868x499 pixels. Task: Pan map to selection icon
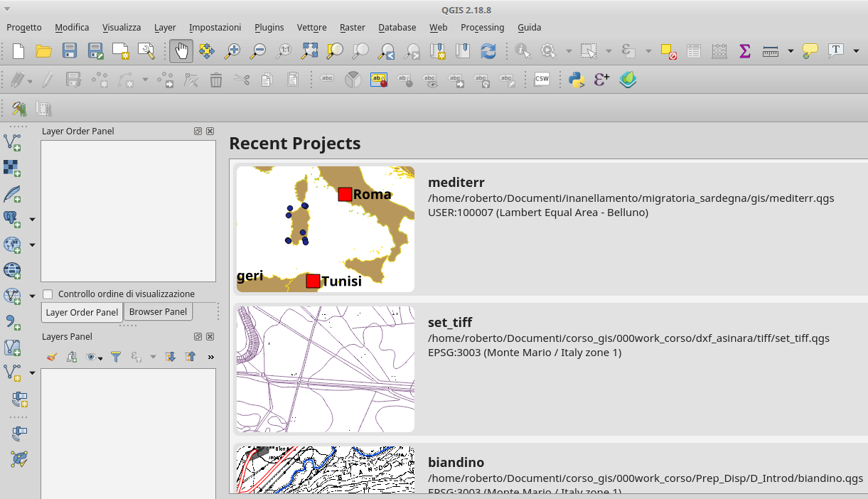[207, 50]
